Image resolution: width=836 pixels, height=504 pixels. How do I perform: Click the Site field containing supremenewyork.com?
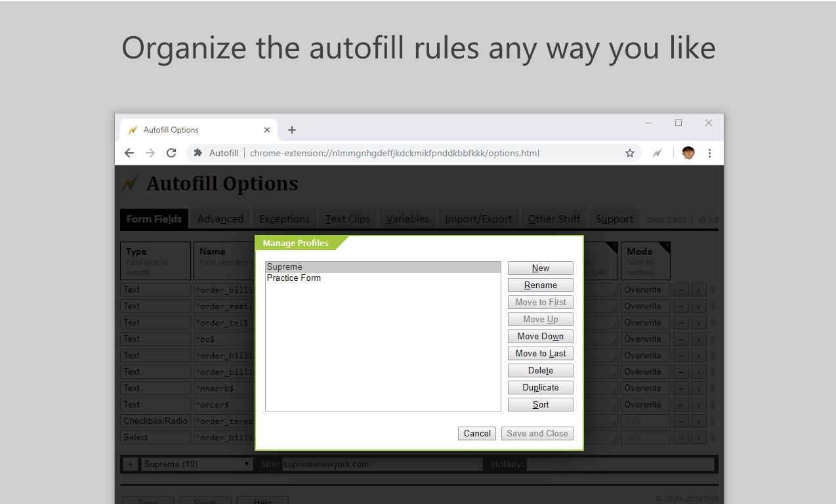pos(382,464)
